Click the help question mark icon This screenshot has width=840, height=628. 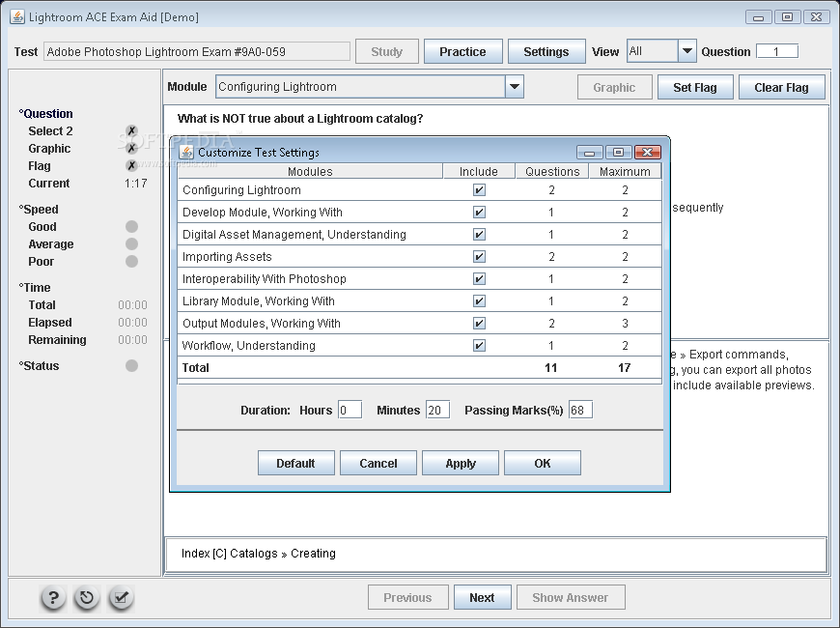coord(53,597)
